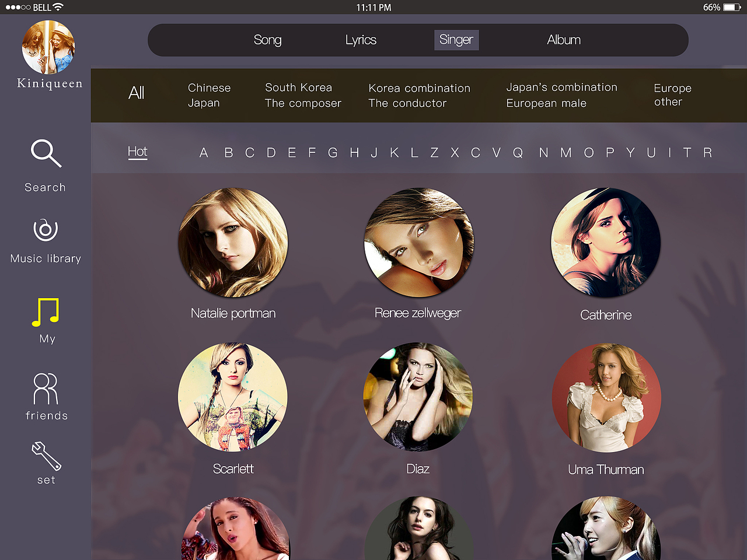Screen dimensions: 747x560
Task: Show singers under letter Y
Action: pyautogui.click(x=630, y=153)
